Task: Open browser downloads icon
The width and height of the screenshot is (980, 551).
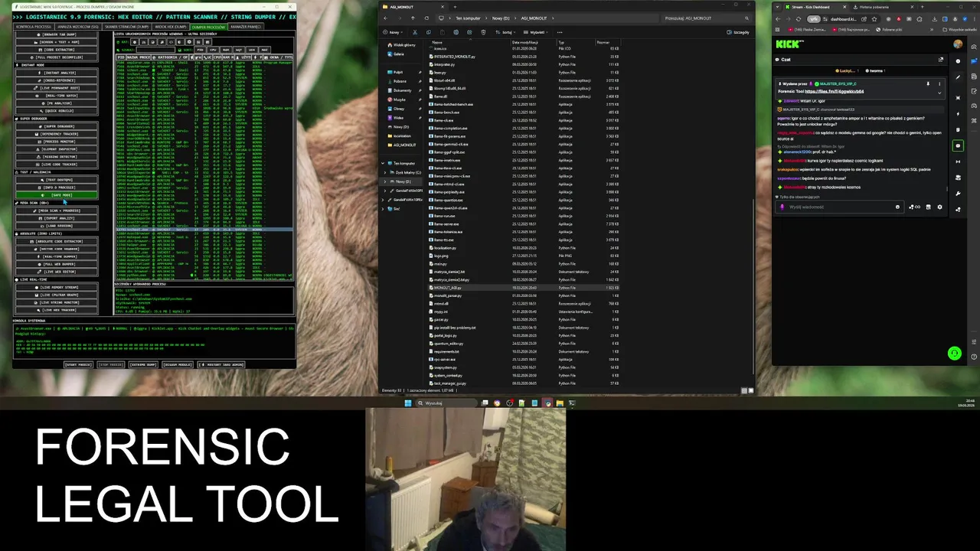Action: 935,19
